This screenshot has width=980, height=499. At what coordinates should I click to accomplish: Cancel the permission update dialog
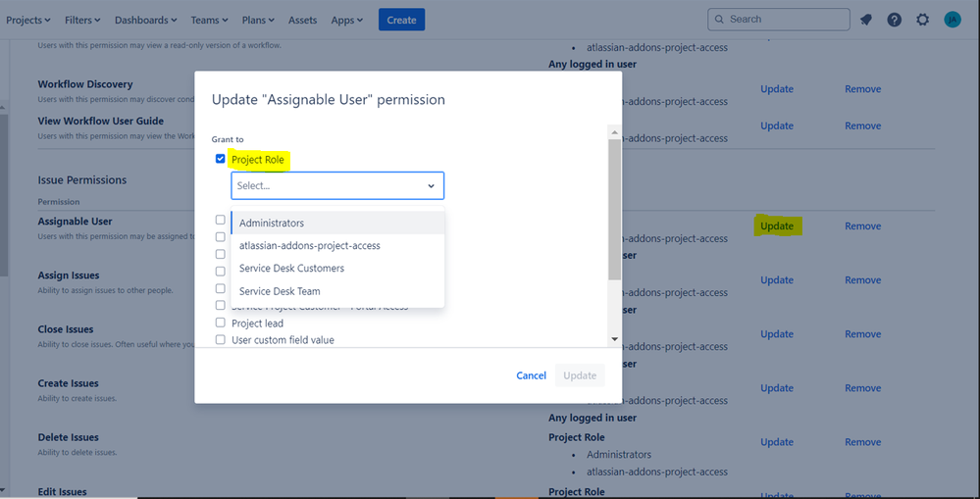(532, 375)
